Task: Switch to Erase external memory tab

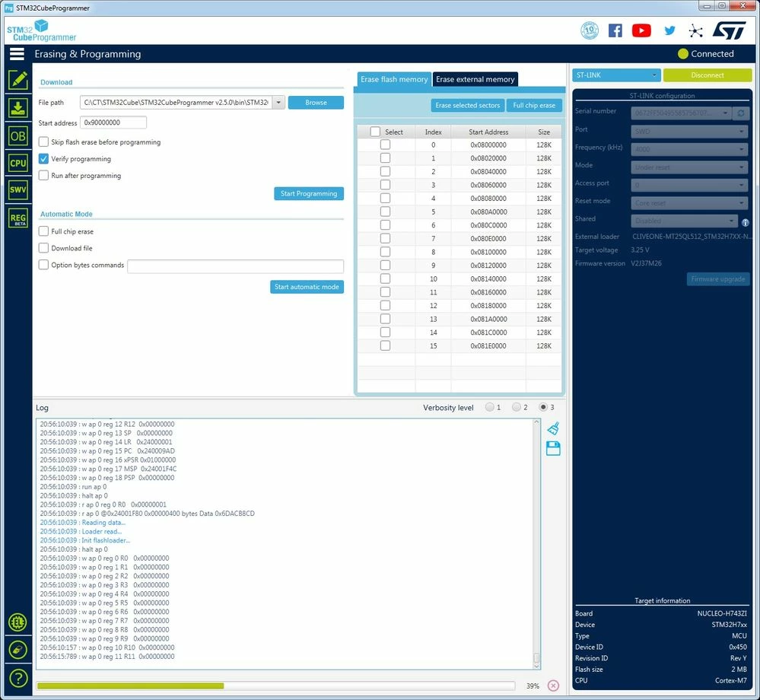Action: coord(475,79)
